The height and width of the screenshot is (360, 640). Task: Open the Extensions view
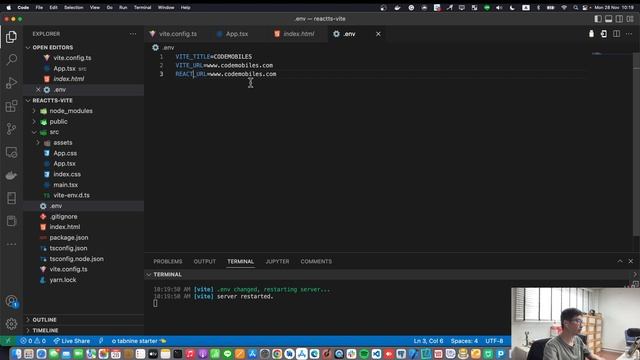[11, 106]
